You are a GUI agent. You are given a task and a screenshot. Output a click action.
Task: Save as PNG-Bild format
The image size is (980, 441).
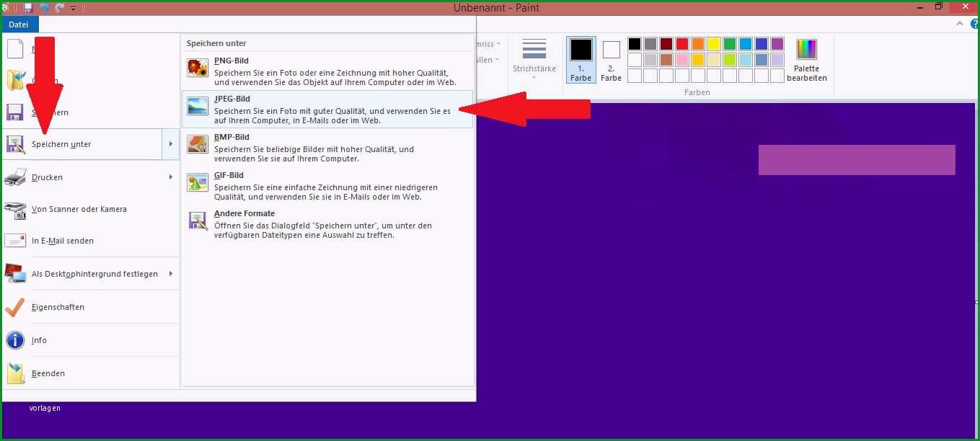click(x=327, y=72)
